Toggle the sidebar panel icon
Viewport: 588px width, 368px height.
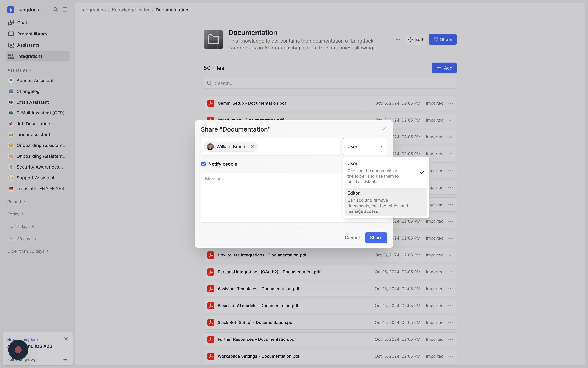[x=65, y=10]
